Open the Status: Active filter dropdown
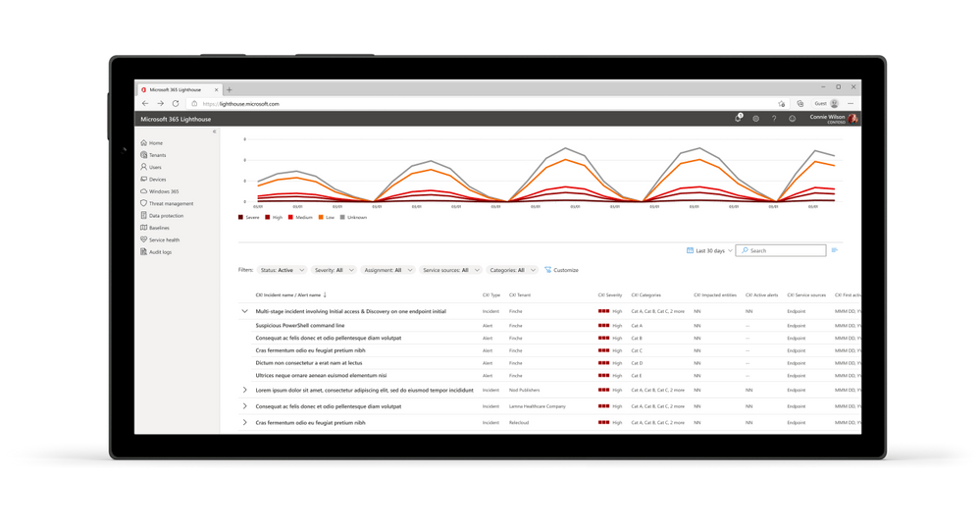This screenshot has width=980, height=531. (x=282, y=270)
